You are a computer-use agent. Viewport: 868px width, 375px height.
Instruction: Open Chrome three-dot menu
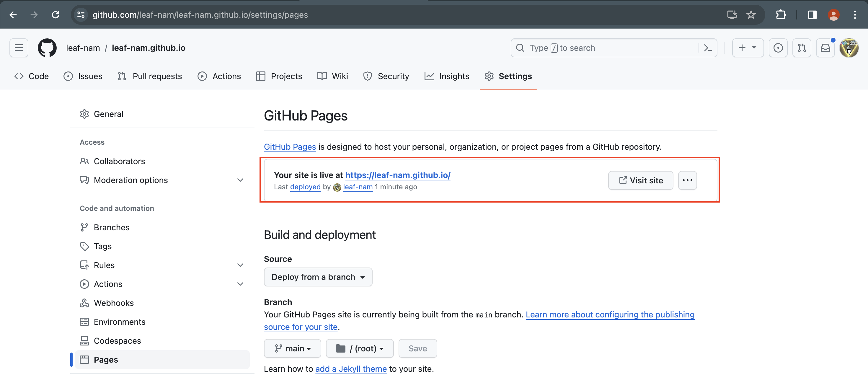pos(855,15)
